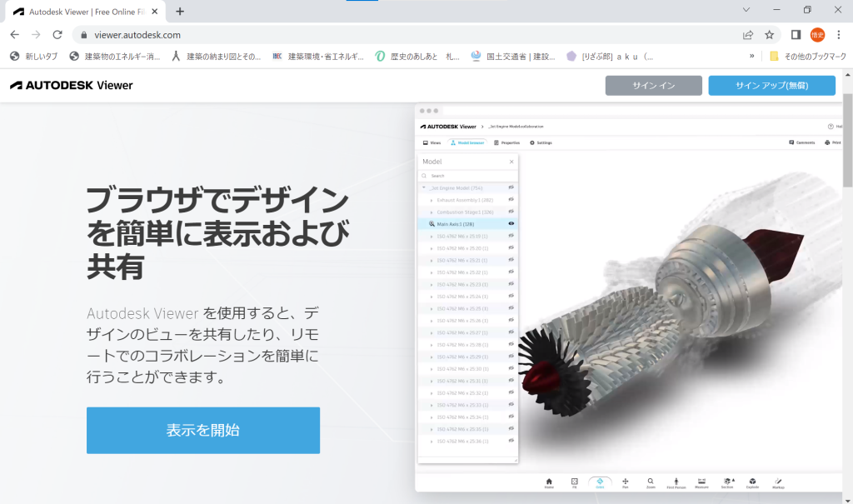Select the Measure tool in the preview toolbar
The height and width of the screenshot is (504, 853).
click(701, 483)
